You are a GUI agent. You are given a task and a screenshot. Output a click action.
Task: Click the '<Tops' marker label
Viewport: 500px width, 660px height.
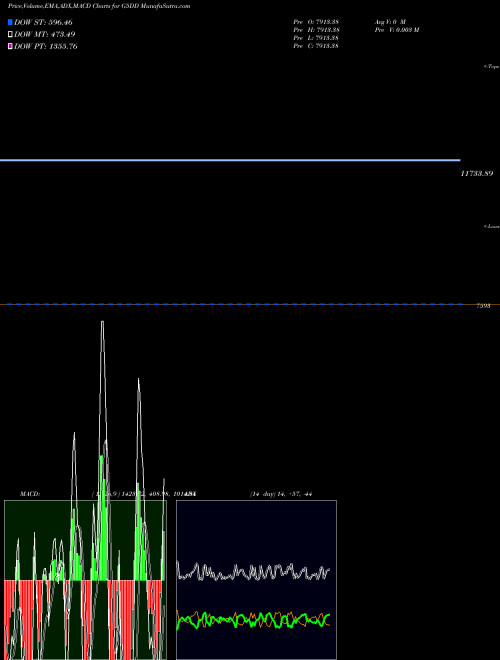point(491,67)
